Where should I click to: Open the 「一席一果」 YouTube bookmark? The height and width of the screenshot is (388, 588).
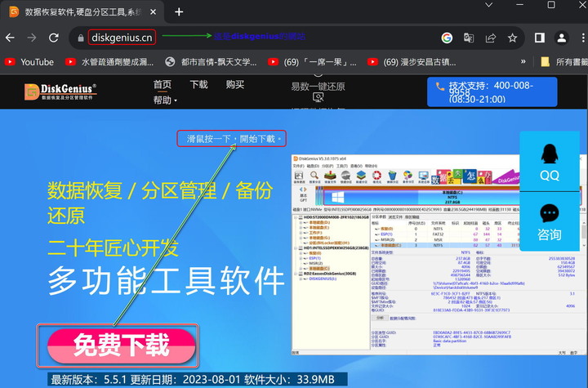point(312,62)
